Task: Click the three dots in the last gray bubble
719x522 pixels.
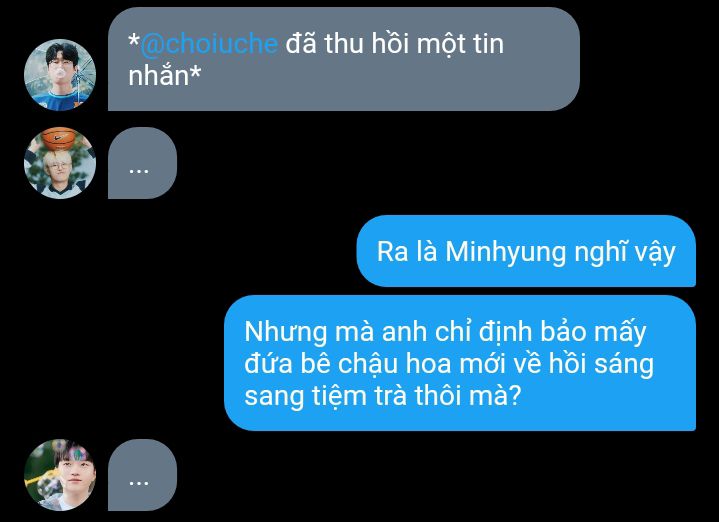Action: [x=138, y=483]
